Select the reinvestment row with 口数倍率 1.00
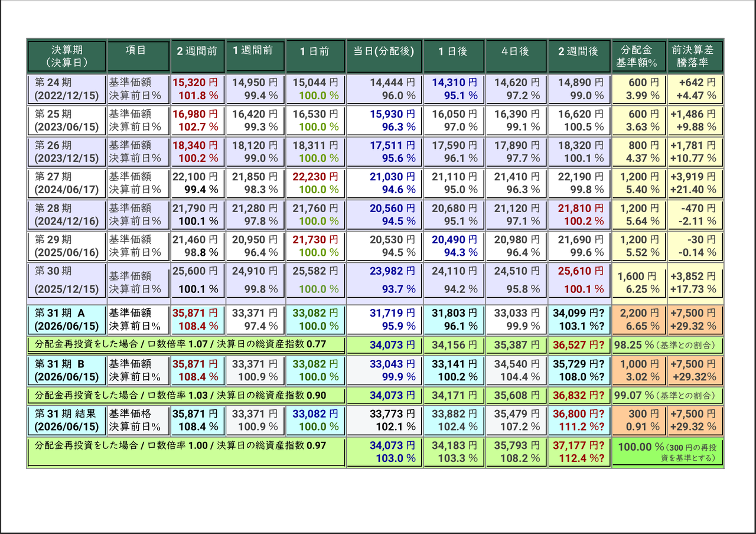The width and height of the screenshot is (756, 534). click(186, 452)
